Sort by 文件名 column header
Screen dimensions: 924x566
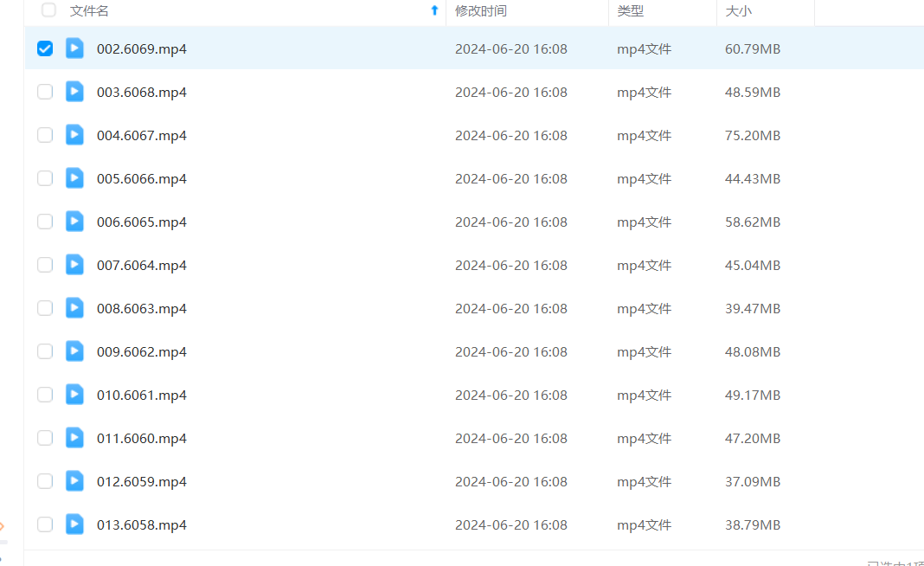tap(89, 11)
